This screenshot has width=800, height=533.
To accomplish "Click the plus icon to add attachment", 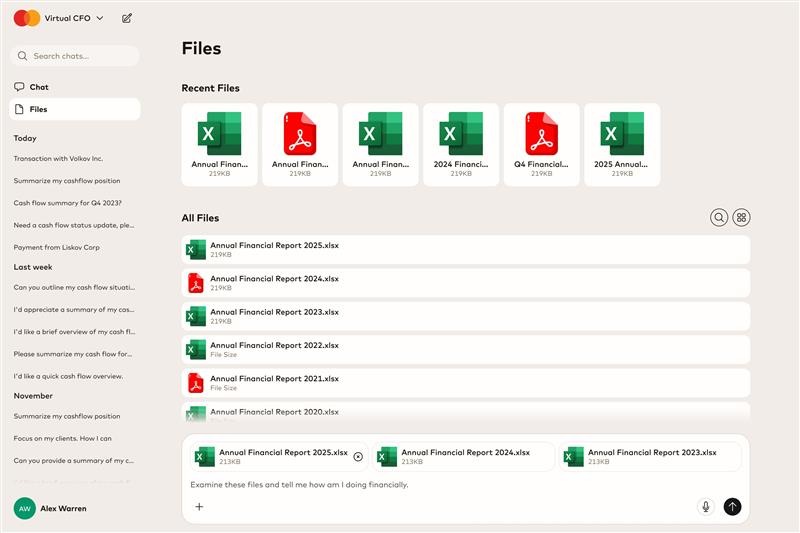I will (x=199, y=507).
